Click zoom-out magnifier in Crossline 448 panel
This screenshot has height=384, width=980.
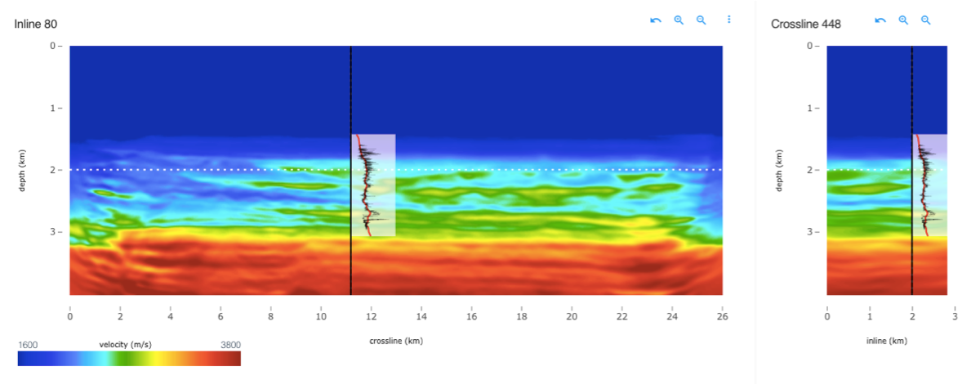926,20
